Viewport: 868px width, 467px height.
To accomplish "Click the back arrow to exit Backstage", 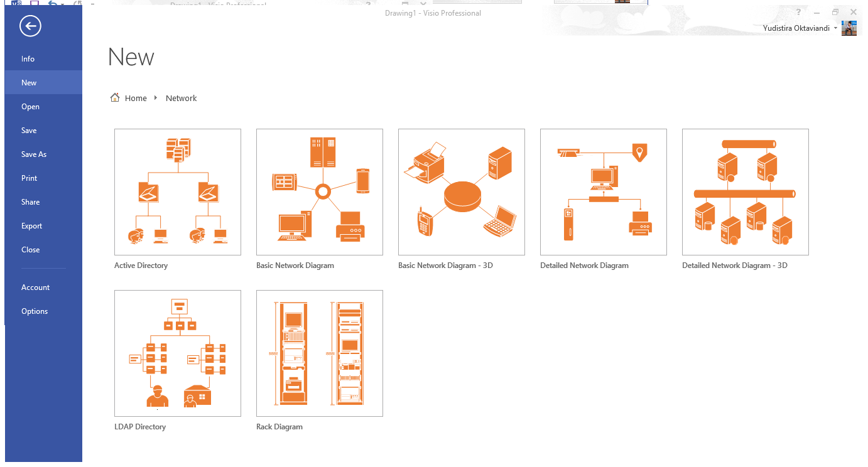I will tap(30, 26).
